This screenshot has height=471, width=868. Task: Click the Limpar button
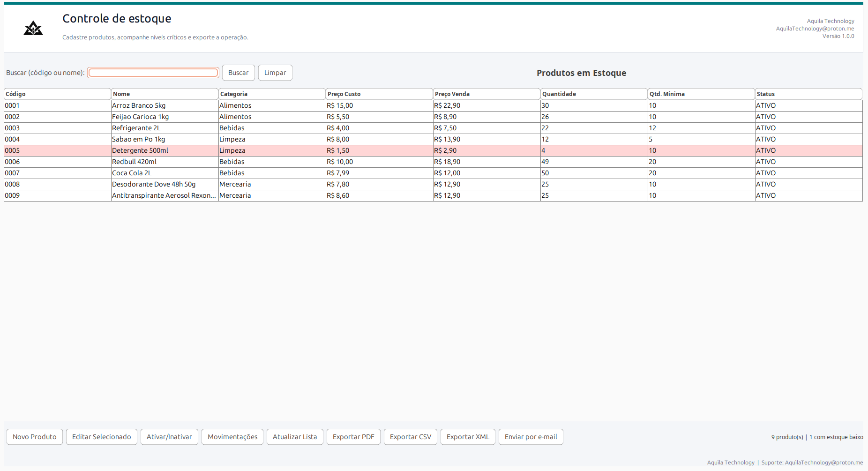(275, 73)
